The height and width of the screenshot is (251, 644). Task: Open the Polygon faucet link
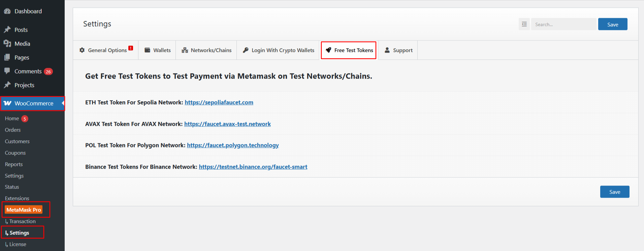(233, 145)
